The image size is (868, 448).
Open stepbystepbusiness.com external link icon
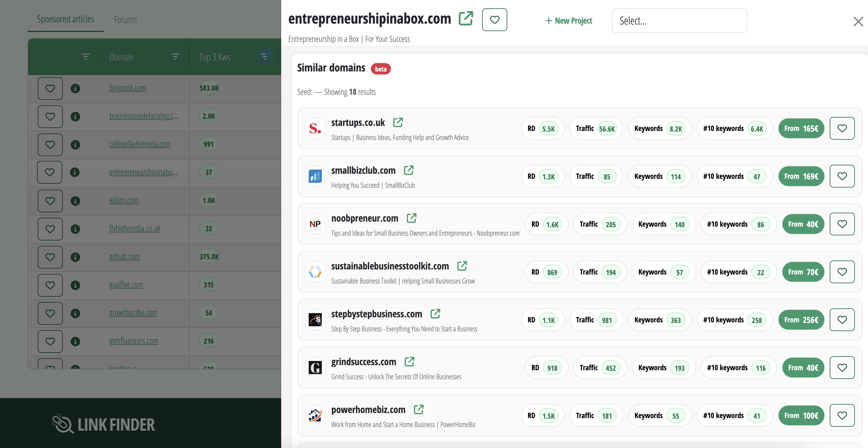(x=435, y=314)
